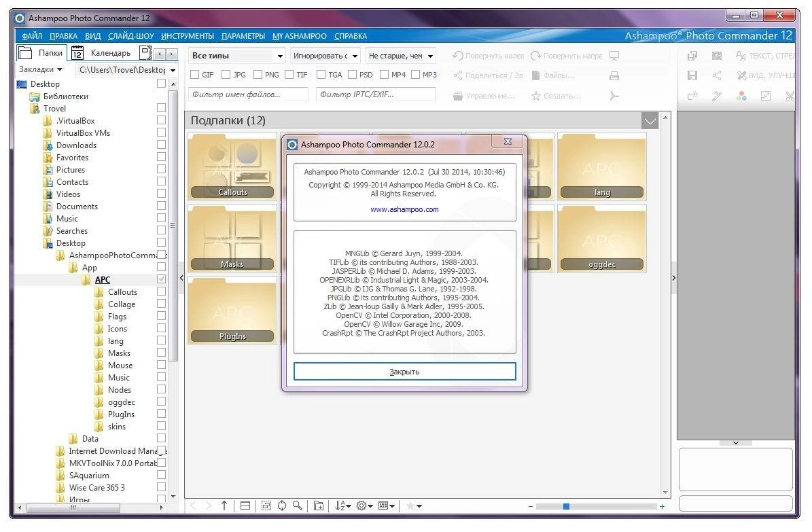The height and width of the screenshot is (532, 812).
Task: Click the rotate right icon
Action: 536,56
